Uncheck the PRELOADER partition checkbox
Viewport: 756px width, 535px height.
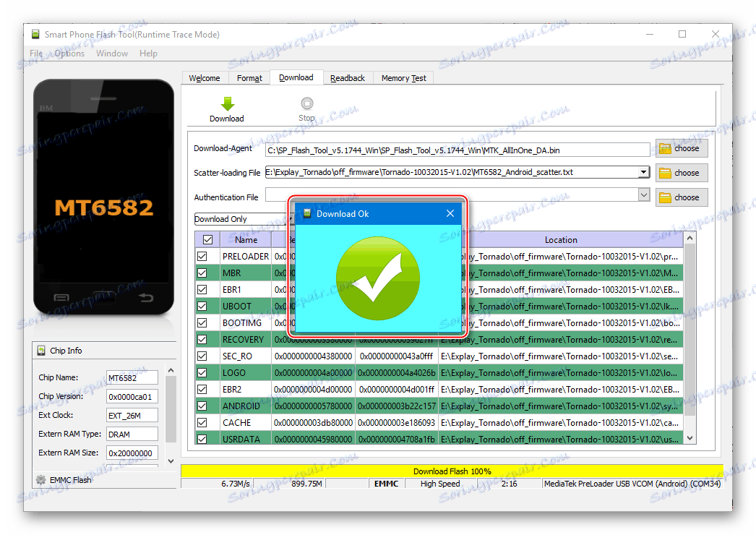pos(202,256)
